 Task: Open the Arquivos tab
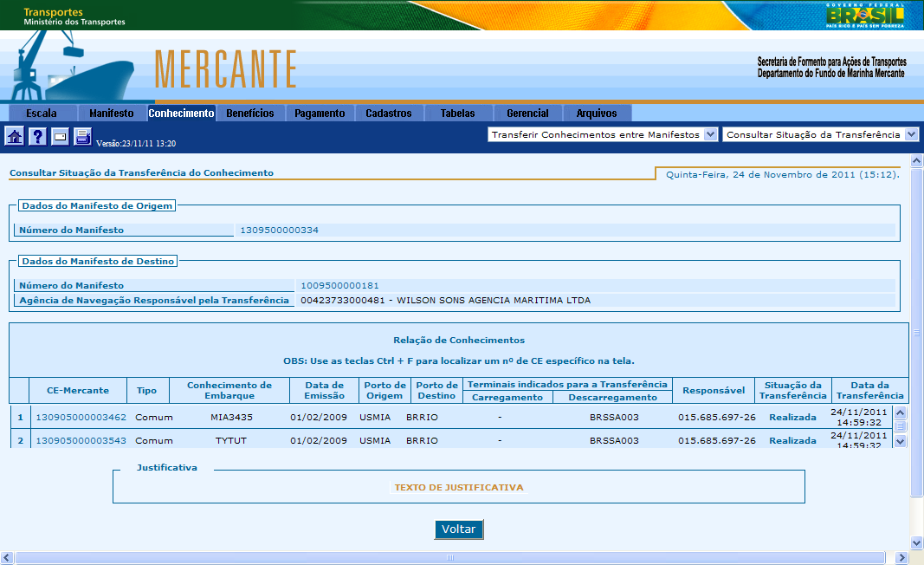pyautogui.click(x=597, y=114)
